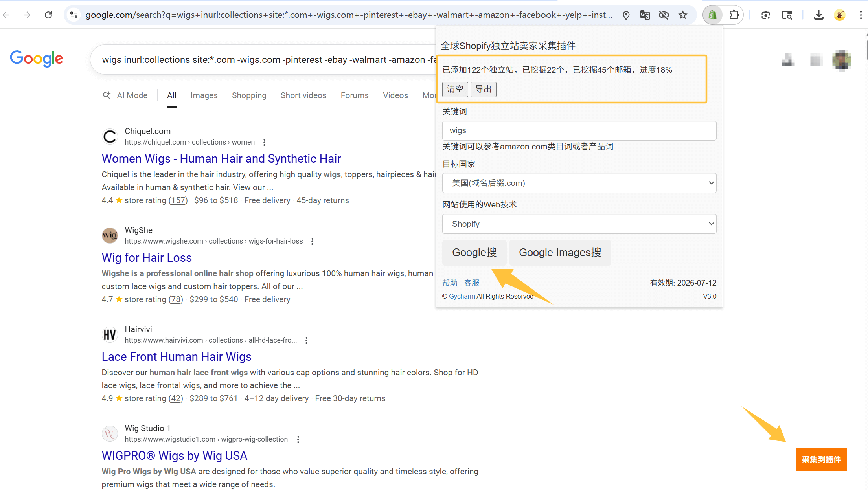Select the All results tab
This screenshot has width=868, height=490.
(172, 95)
